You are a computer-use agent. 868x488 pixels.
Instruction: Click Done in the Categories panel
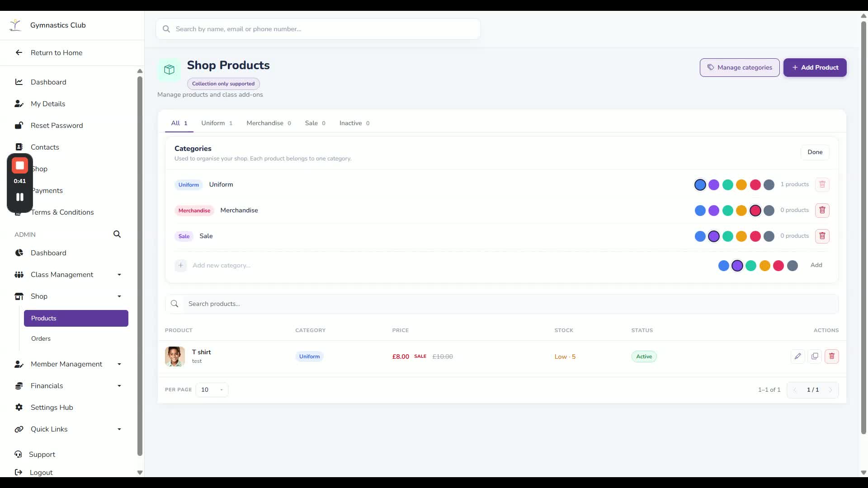pos(815,152)
